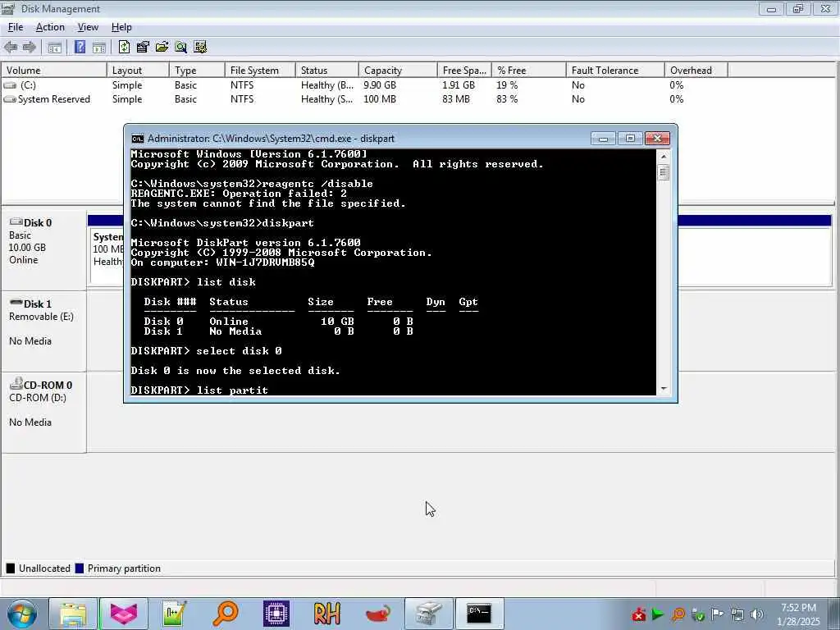The image size is (840, 630).
Task: Open Windows Explorer from the taskbar
Action: pyautogui.click(x=73, y=614)
